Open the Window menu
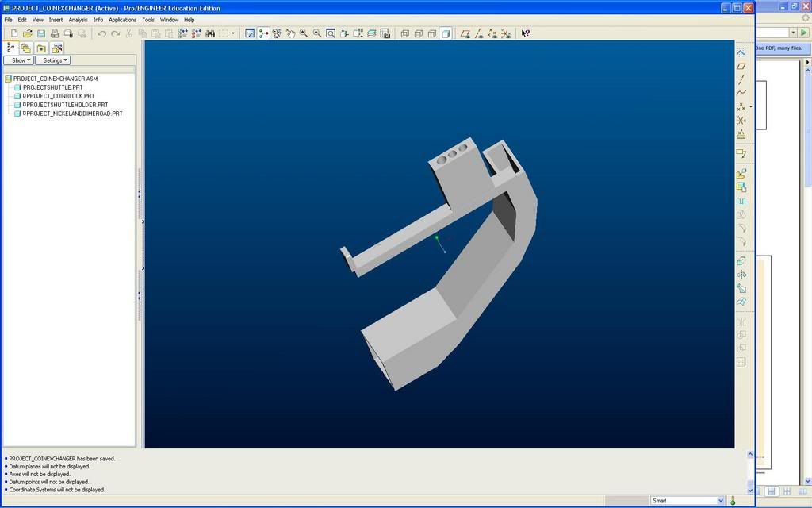The width and height of the screenshot is (812, 508). [169, 20]
